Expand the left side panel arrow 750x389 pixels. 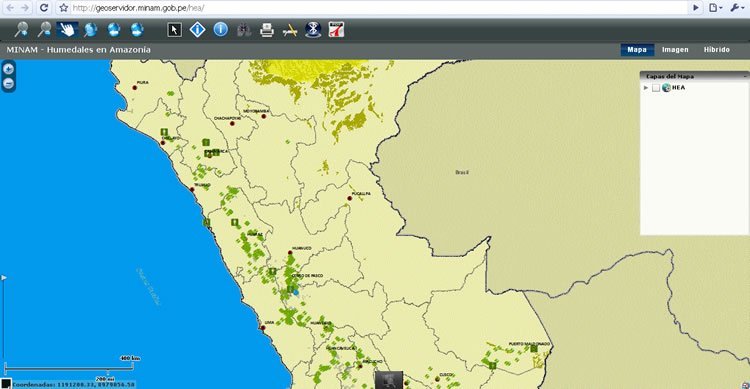4,278
